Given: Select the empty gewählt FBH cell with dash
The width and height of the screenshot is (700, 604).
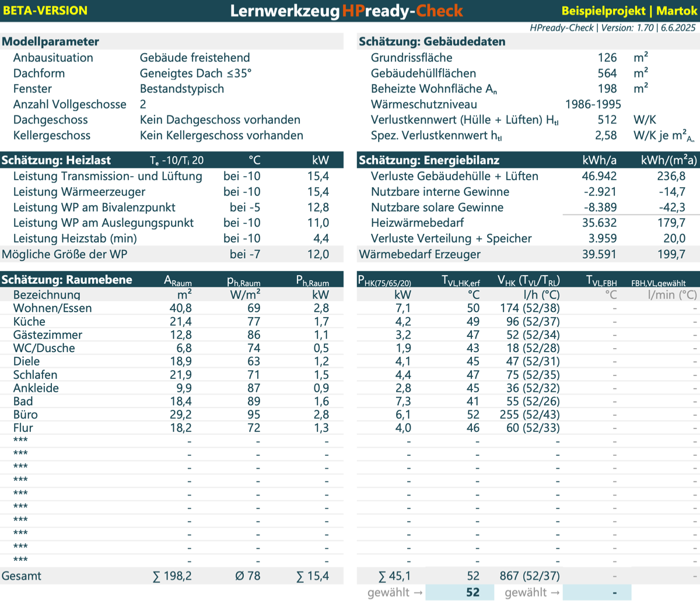Looking at the screenshot, I should (597, 592).
